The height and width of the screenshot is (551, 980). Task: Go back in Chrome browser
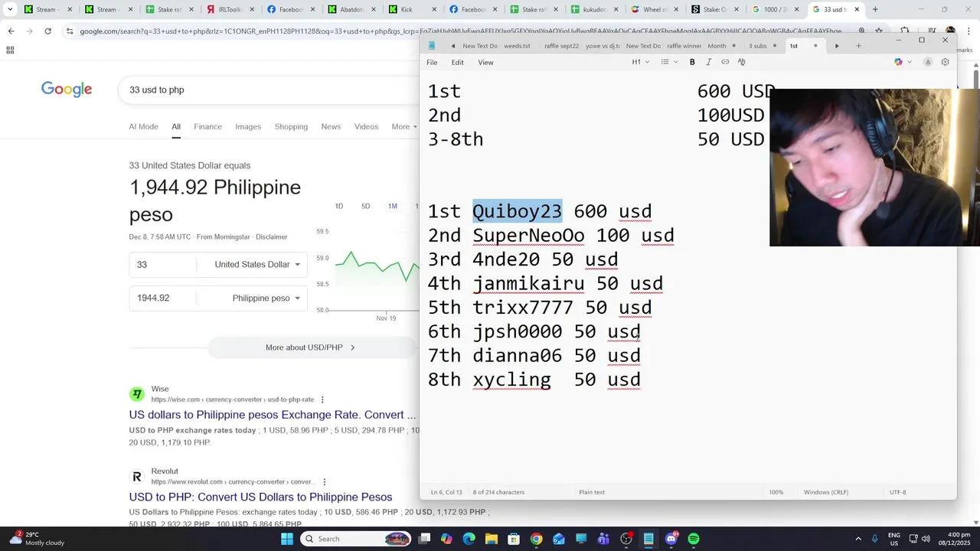point(11,31)
